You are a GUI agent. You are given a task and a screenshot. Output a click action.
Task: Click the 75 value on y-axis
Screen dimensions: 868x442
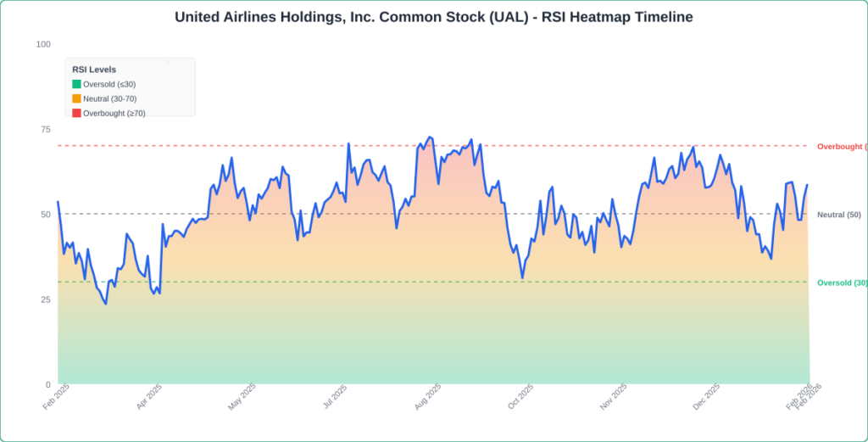(x=46, y=129)
